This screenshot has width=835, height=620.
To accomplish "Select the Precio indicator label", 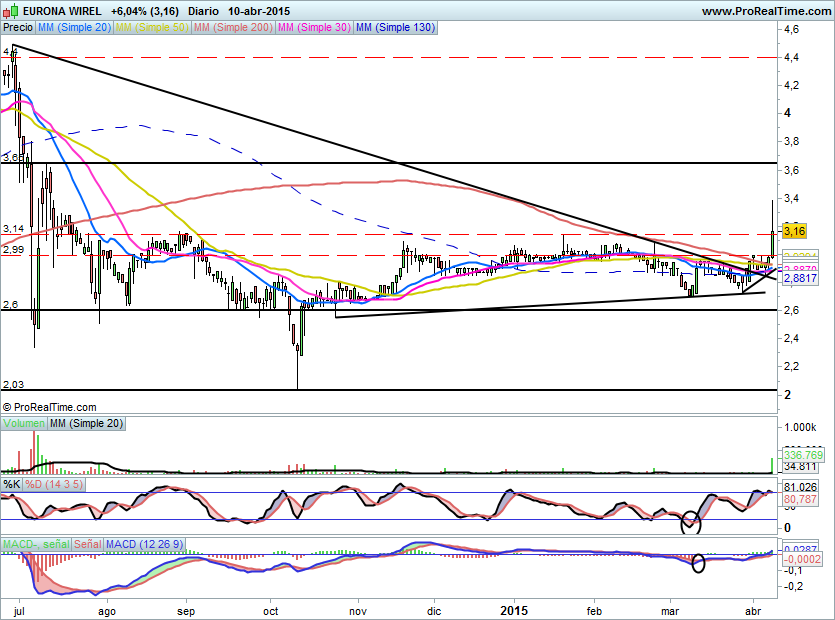I will pyautogui.click(x=18, y=28).
